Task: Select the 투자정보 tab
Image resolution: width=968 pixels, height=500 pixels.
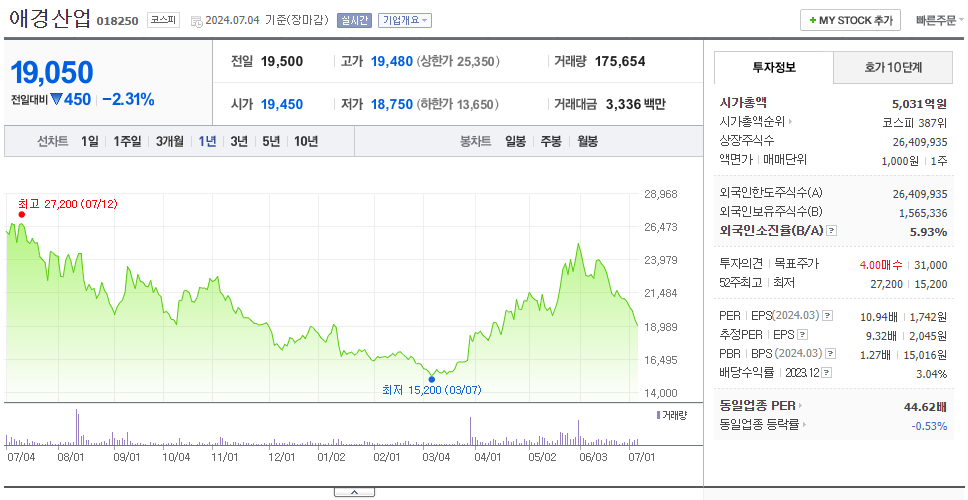Action: pyautogui.click(x=774, y=67)
